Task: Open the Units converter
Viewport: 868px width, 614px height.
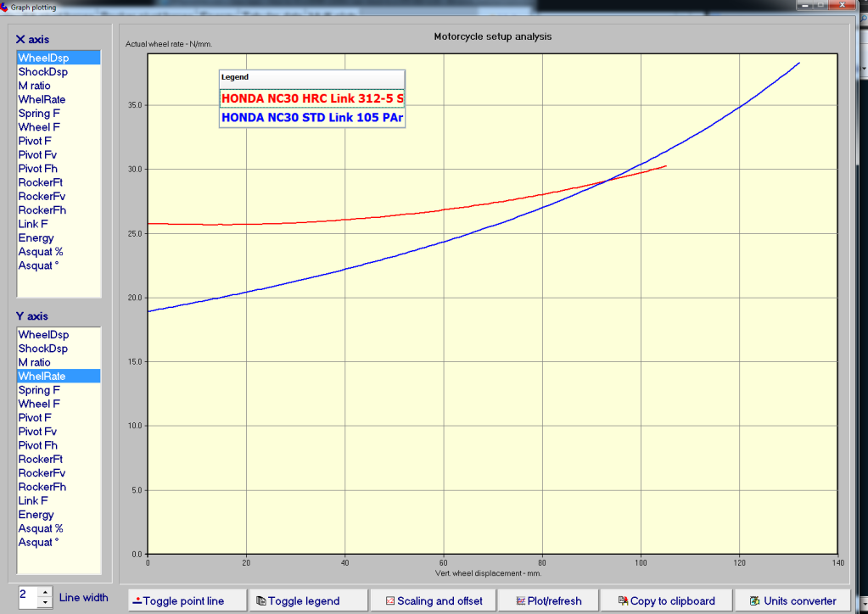Action: 792,600
